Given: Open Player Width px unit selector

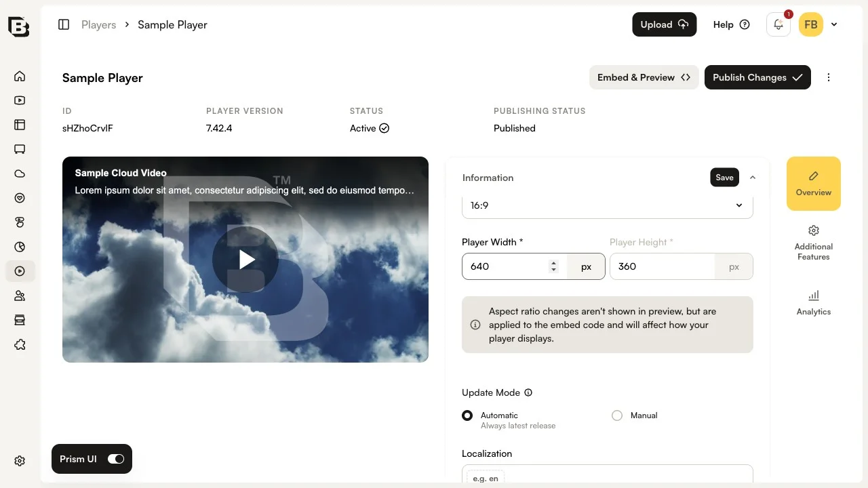Looking at the screenshot, I should [586, 266].
